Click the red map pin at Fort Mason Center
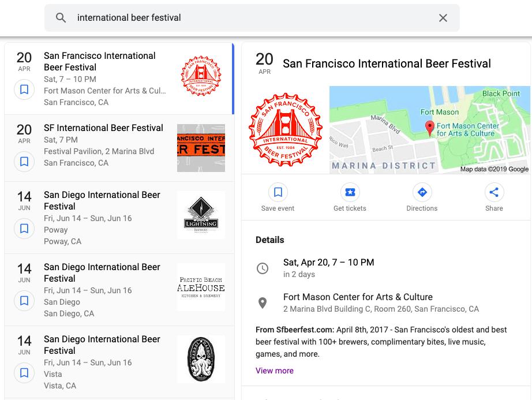The image size is (532, 400). tap(430, 129)
